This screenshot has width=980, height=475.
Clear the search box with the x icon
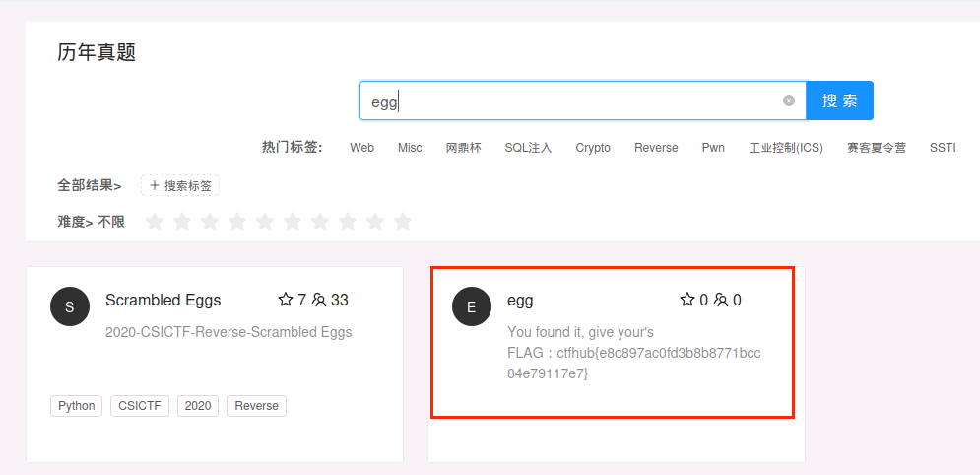[789, 101]
